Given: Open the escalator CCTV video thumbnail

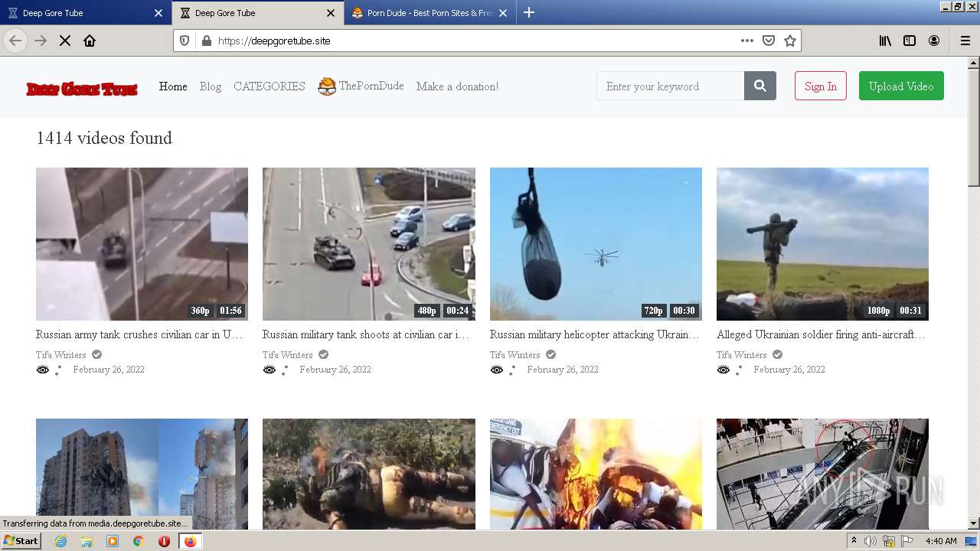Looking at the screenshot, I should [822, 474].
